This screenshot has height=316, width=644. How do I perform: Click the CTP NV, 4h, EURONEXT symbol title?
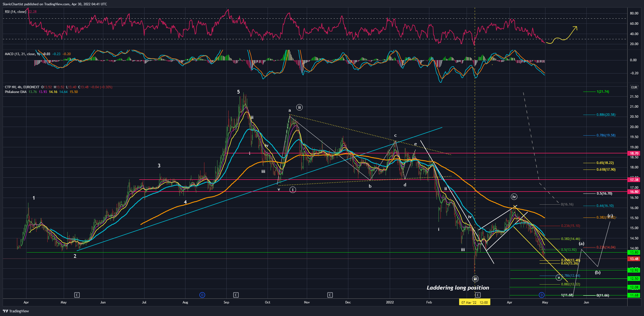pos(22,87)
